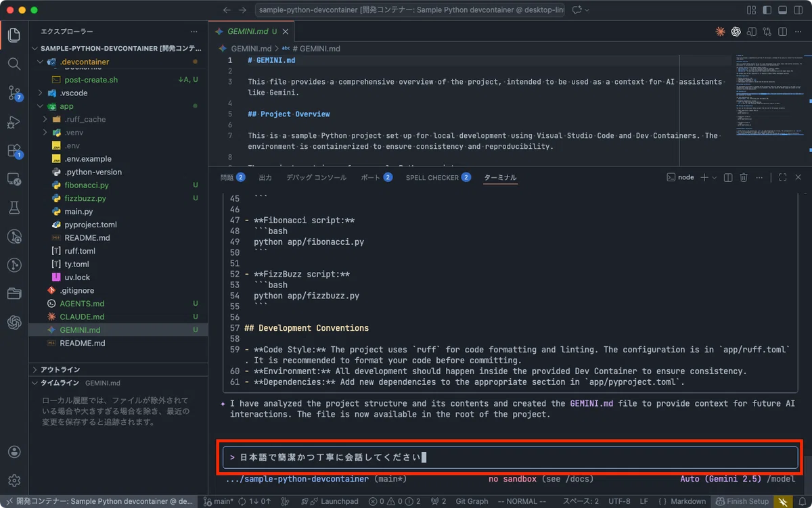
Task: Open the Explorer view in the activity bar
Action: point(14,34)
